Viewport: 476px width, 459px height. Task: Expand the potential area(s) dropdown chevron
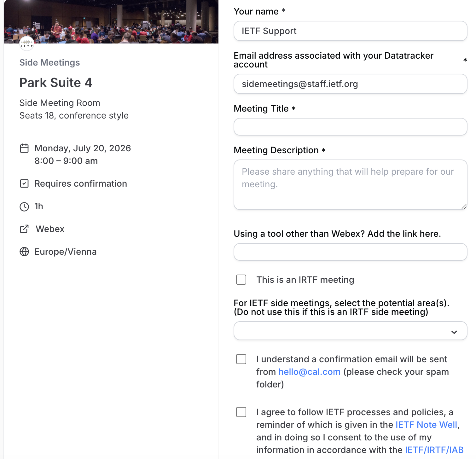click(x=454, y=332)
